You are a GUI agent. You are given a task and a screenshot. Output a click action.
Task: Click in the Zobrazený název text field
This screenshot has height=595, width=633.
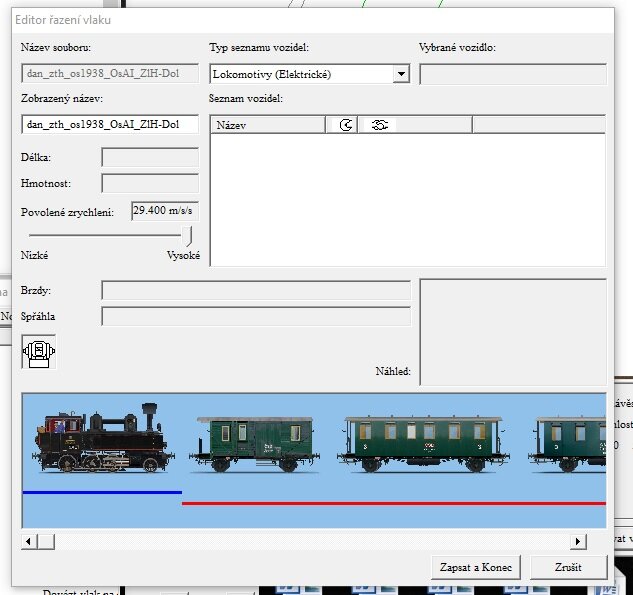110,124
